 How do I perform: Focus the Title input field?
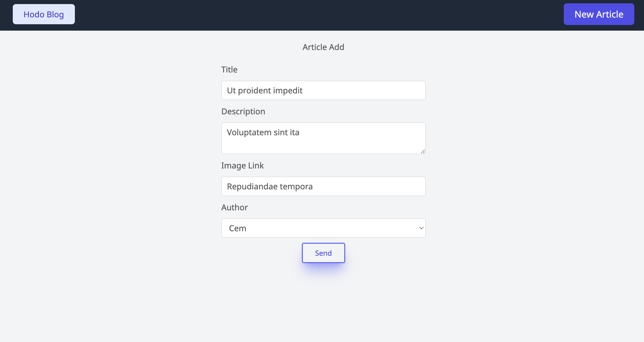[x=323, y=91]
